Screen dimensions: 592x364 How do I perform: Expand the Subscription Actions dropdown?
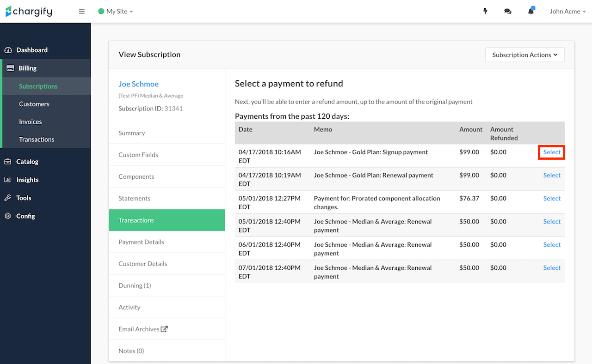(525, 55)
